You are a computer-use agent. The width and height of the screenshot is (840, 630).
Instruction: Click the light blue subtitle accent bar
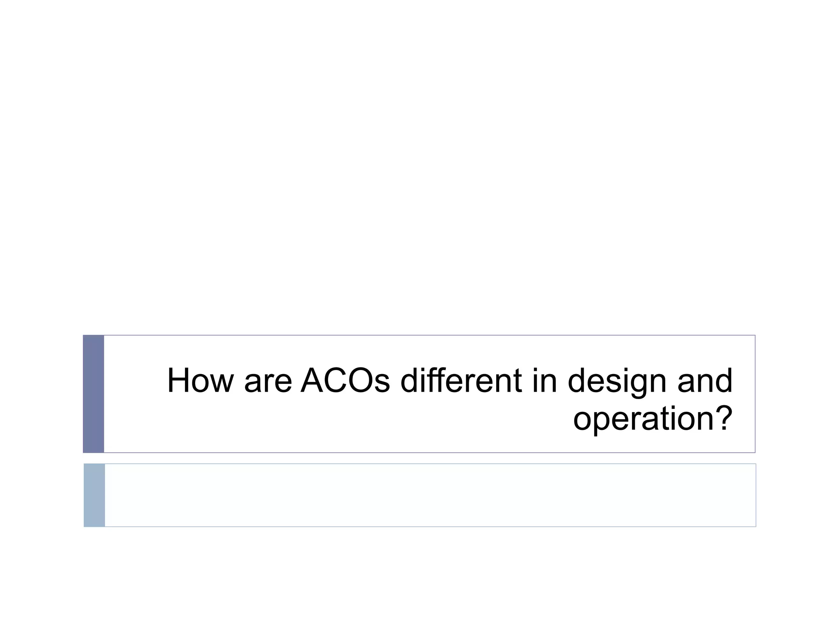pyautogui.click(x=94, y=495)
